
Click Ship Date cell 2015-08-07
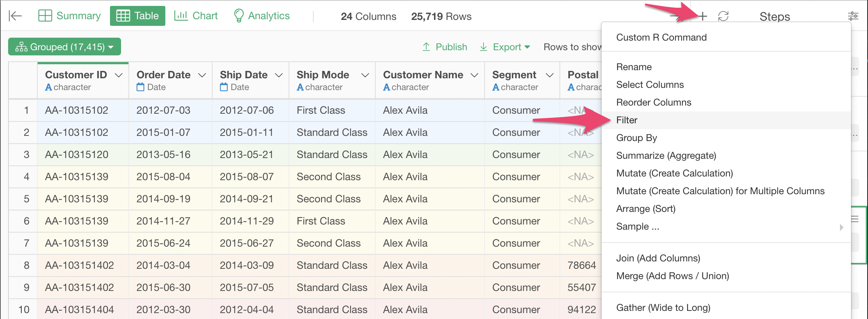coord(251,177)
